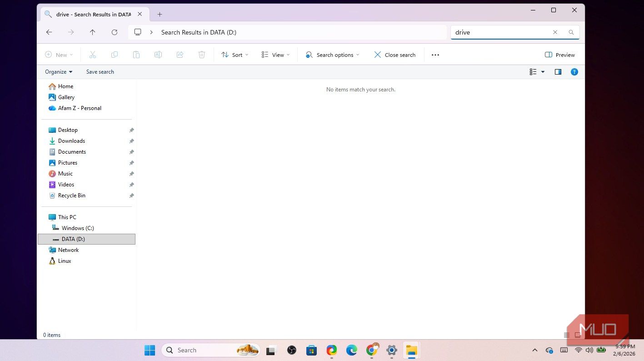
Task: Open the View dropdown
Action: click(x=275, y=55)
